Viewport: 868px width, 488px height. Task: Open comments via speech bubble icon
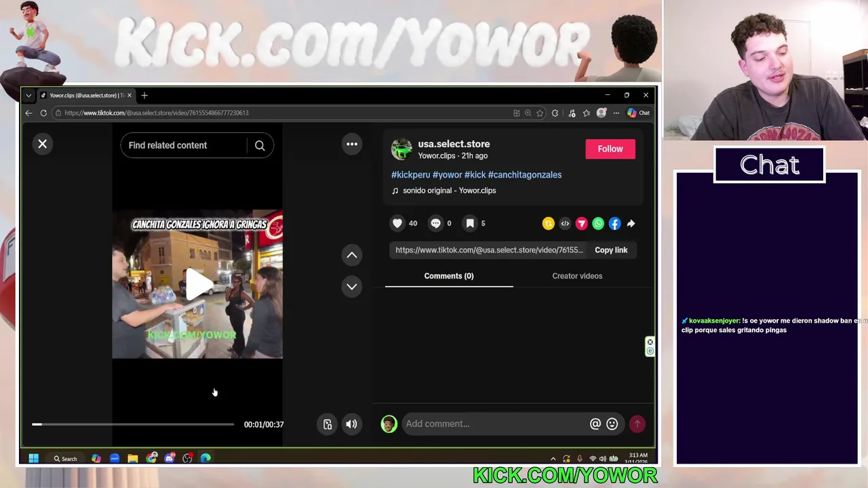(436, 223)
